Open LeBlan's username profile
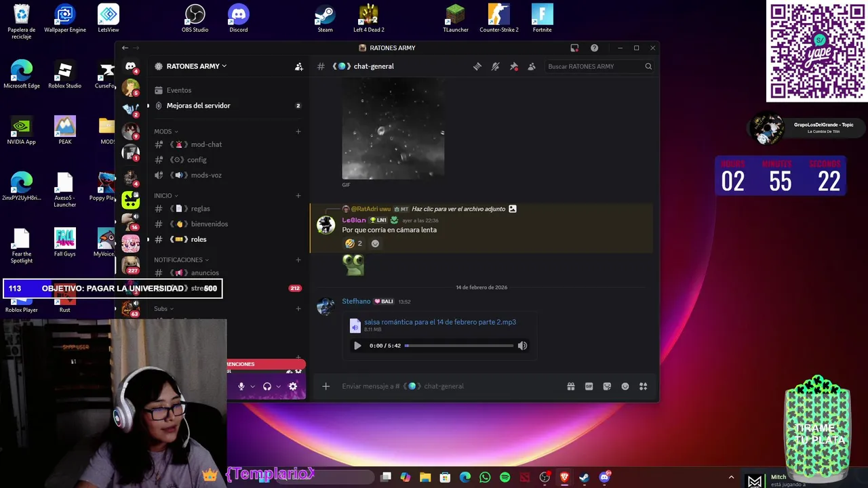This screenshot has height=488, width=868. click(x=354, y=220)
